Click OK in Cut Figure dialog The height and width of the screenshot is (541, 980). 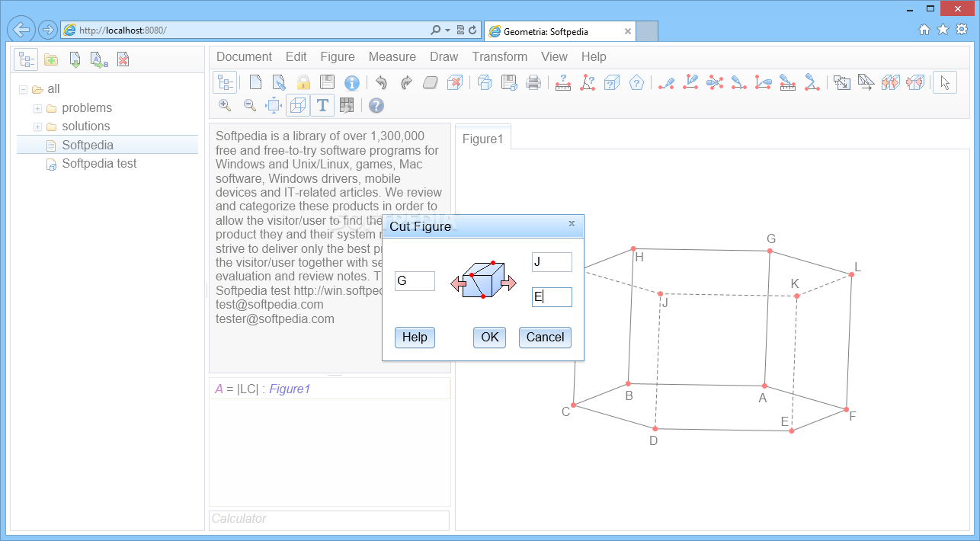[x=490, y=338]
